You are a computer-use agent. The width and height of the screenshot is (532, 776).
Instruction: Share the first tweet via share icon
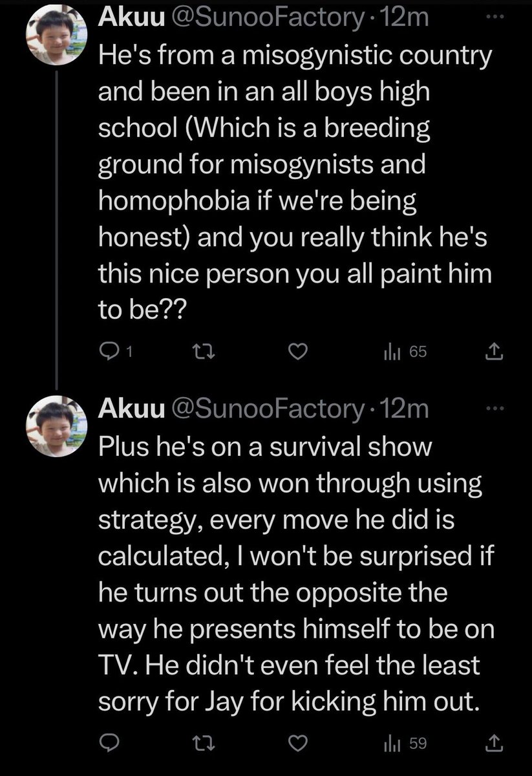pos(493,352)
